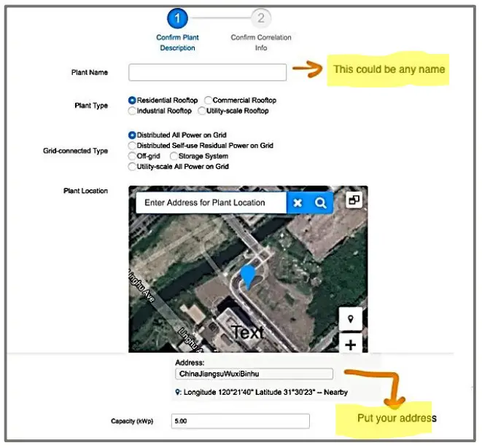The width and height of the screenshot is (482, 448).
Task: Locate current position on the map
Action: coord(351,319)
